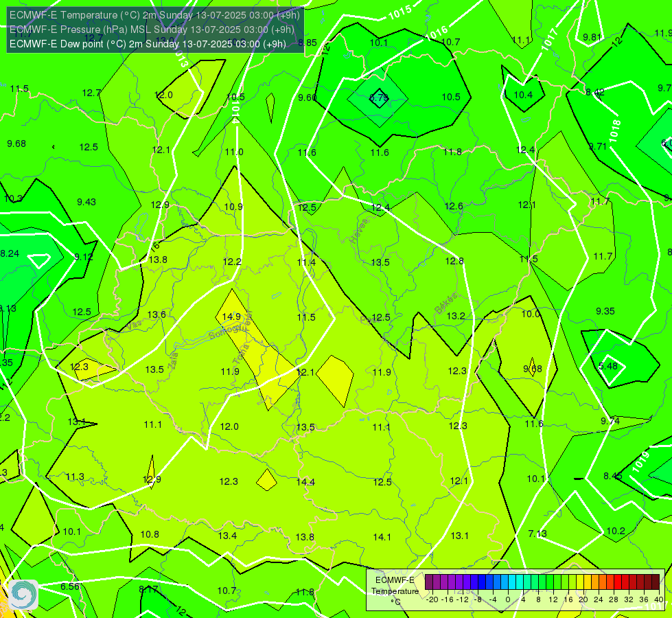Click the 9.12 temperature value
Screen dimensions: 672x618
pyautogui.click(x=84, y=257)
